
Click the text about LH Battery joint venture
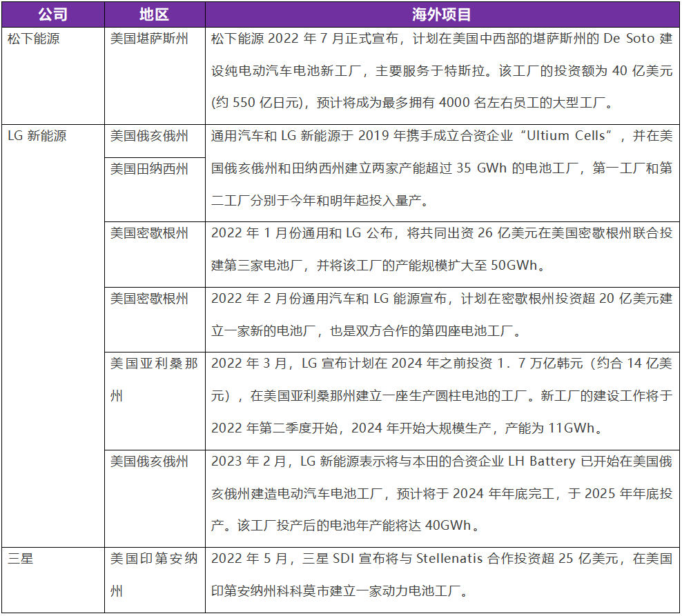(442, 499)
